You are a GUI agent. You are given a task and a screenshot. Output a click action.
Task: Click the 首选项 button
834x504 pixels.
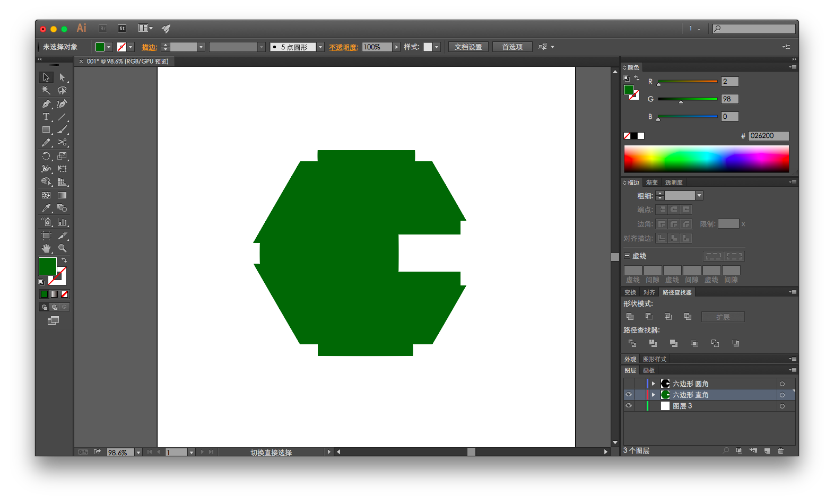(x=512, y=47)
